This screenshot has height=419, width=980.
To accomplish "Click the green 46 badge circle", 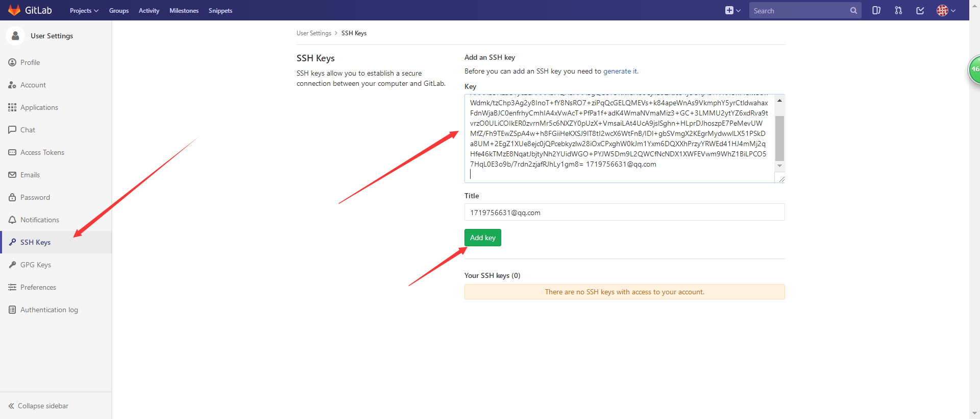I will pos(974,69).
